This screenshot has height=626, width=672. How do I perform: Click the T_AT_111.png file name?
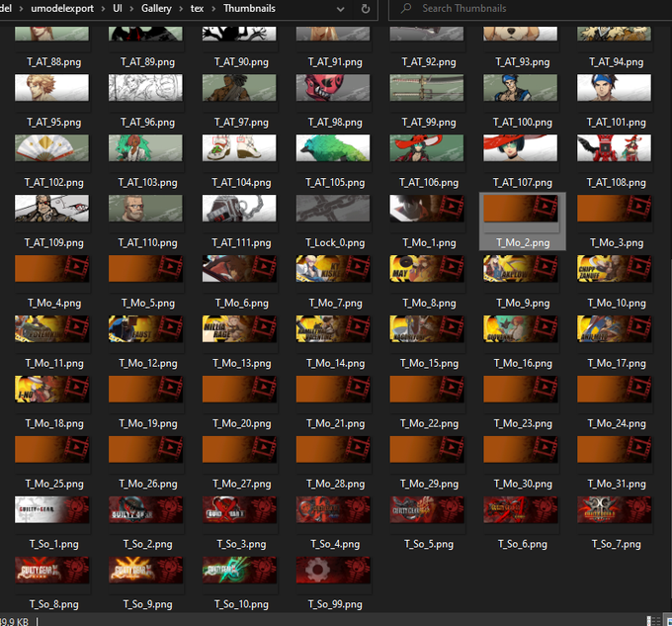(x=242, y=243)
